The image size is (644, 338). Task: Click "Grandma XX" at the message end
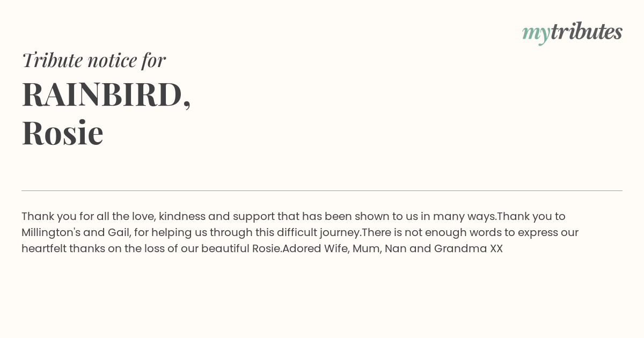tap(469, 249)
